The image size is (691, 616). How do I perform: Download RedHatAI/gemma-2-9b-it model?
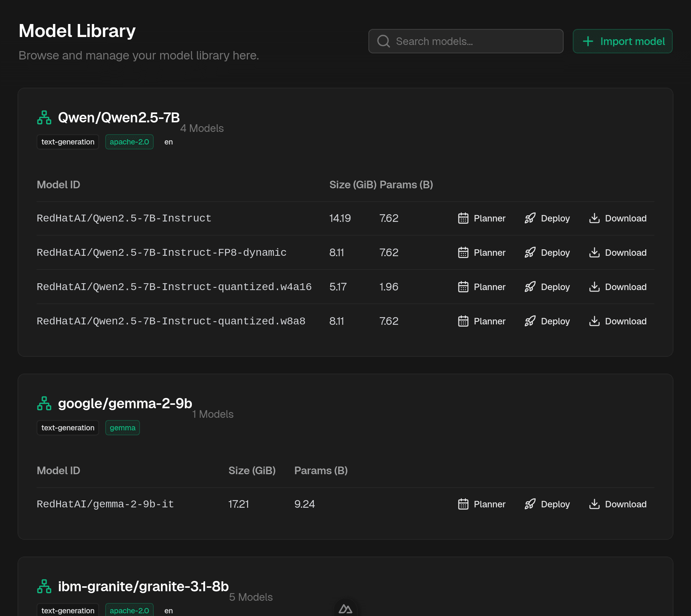tap(618, 504)
